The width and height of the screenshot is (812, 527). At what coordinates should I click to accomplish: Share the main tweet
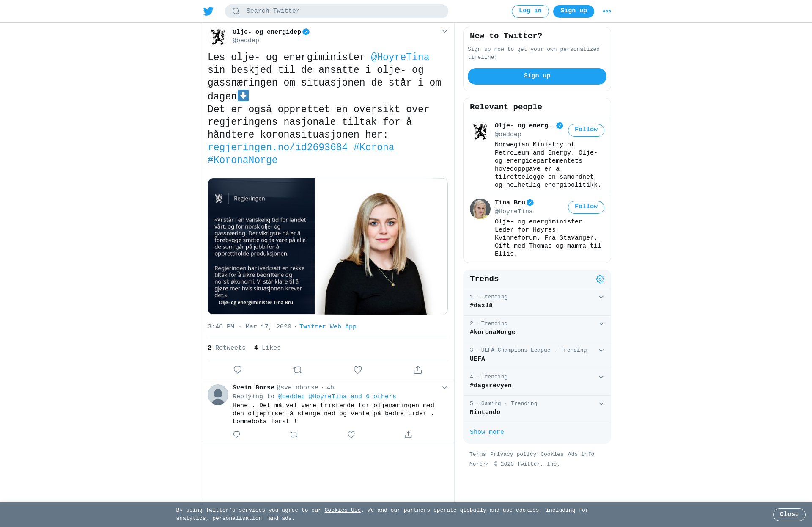(418, 370)
